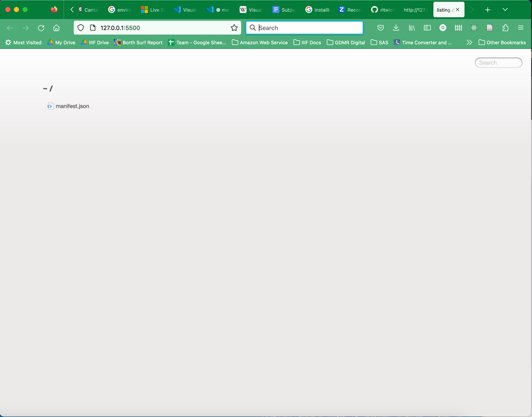
Task: Switch to the unsaved mar VS Code tab
Action: [x=219, y=10]
